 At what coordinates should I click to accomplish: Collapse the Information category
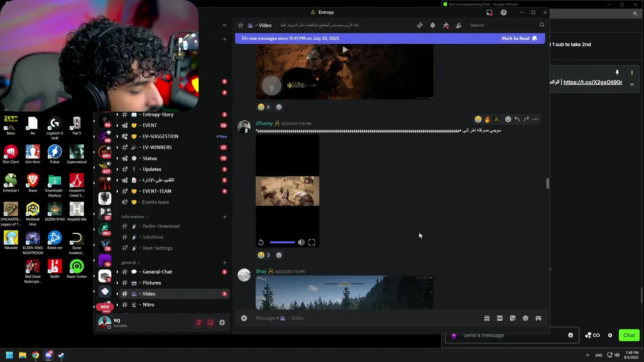point(135,217)
